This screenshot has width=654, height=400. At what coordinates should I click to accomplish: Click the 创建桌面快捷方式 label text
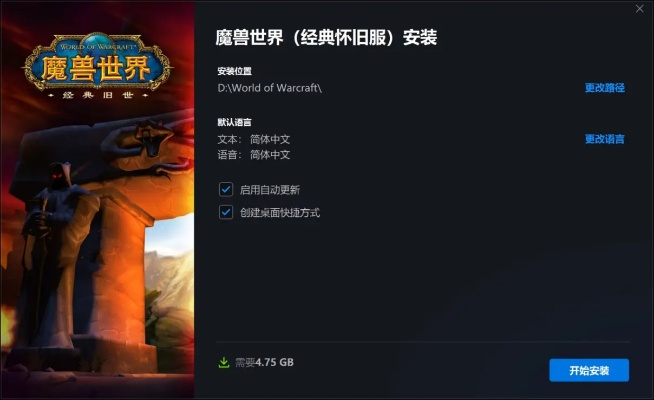280,213
